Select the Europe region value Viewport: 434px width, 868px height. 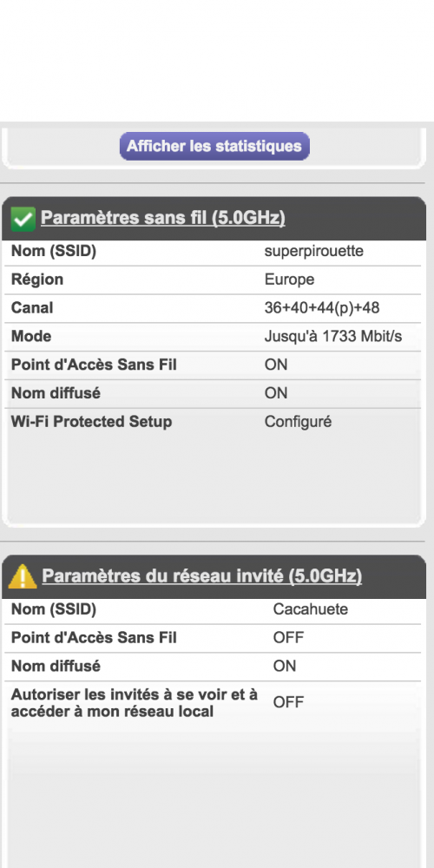tap(290, 279)
